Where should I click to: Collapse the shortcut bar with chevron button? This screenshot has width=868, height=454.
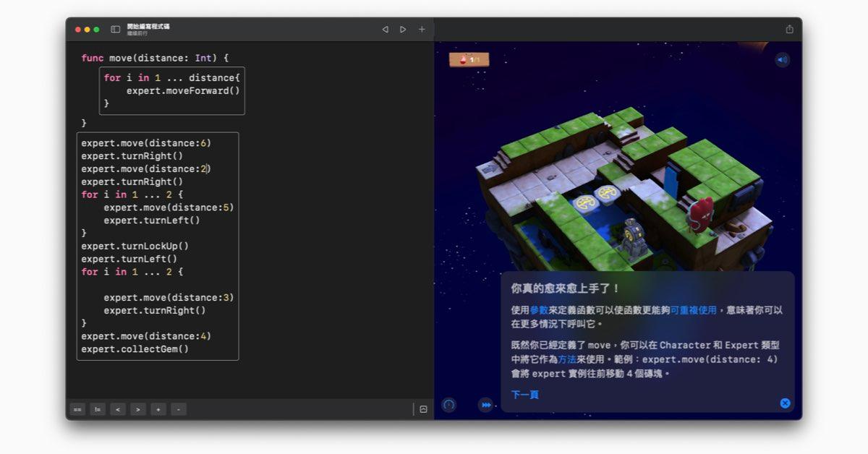[x=423, y=409]
